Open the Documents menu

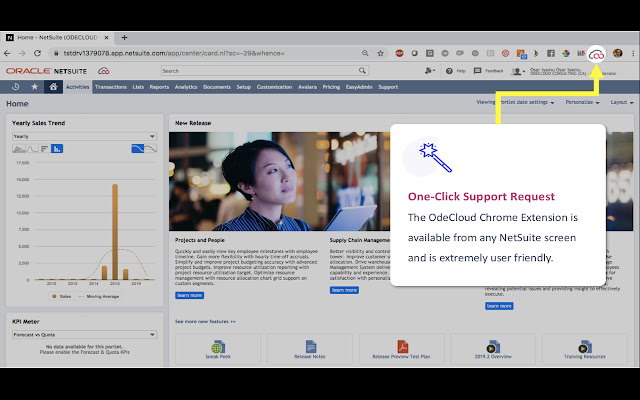(x=217, y=87)
